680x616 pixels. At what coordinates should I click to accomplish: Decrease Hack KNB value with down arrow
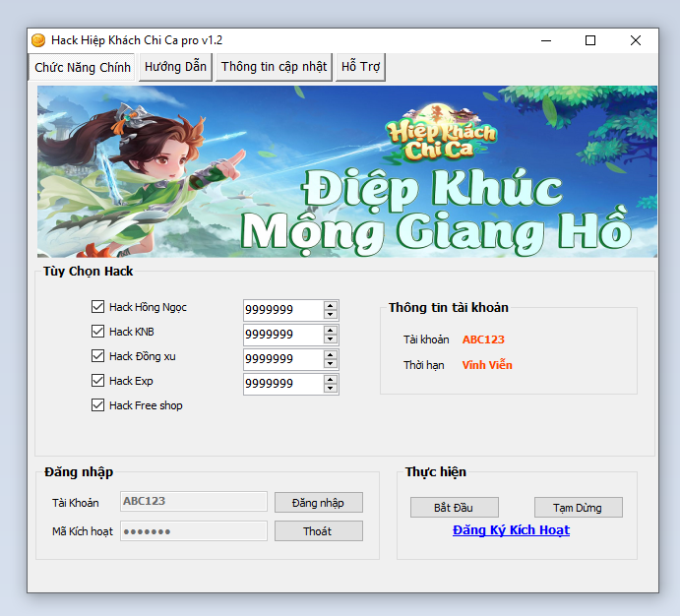[331, 339]
